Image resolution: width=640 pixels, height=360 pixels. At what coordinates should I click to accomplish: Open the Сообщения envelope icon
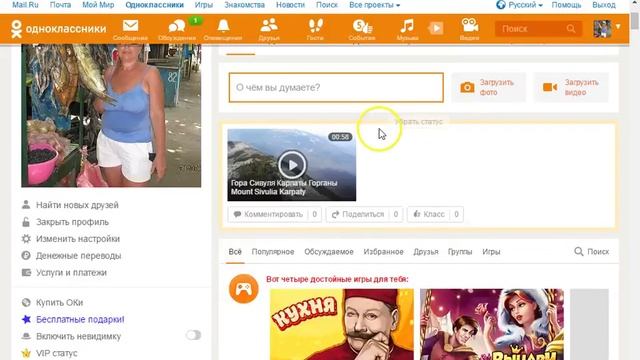131,26
